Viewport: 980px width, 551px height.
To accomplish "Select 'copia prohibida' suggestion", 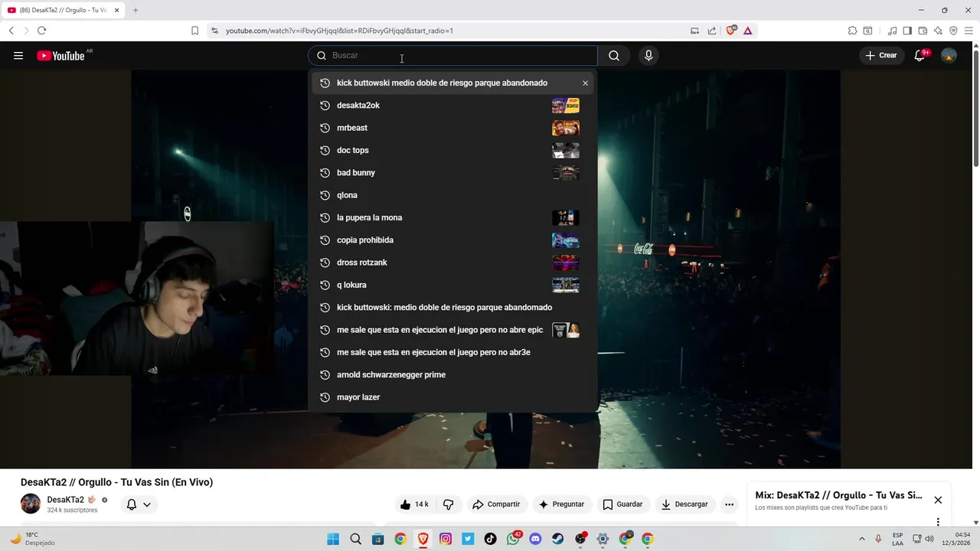I will (452, 240).
